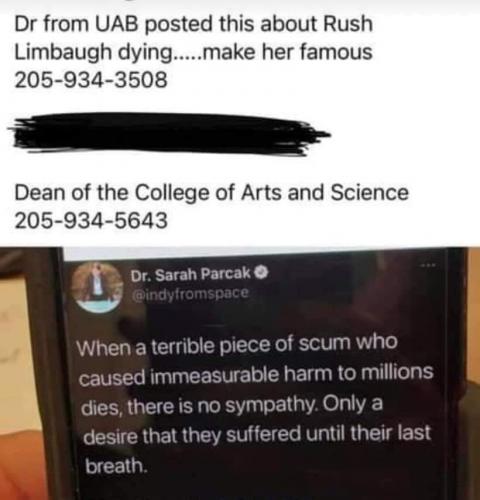The height and width of the screenshot is (500, 480).
Task: Click the final word 'breath.' in tweet
Action: point(116,465)
